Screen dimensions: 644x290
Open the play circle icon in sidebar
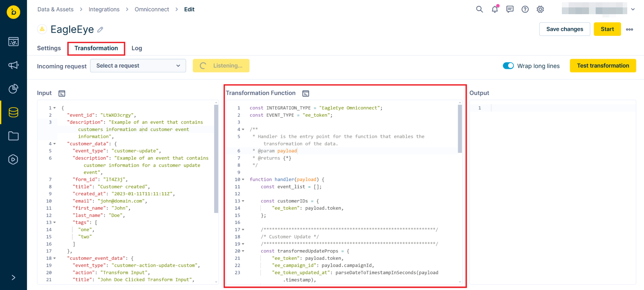pyautogui.click(x=14, y=159)
